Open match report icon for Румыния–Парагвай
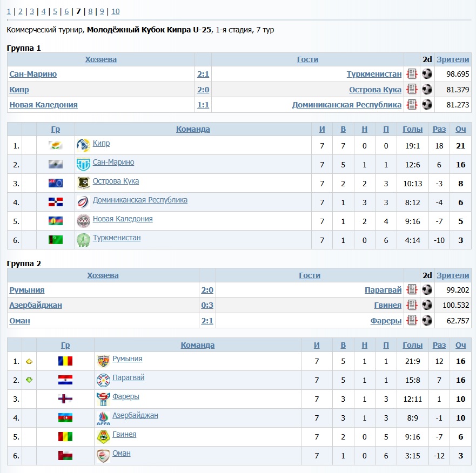The width and height of the screenshot is (476, 473). point(412,290)
